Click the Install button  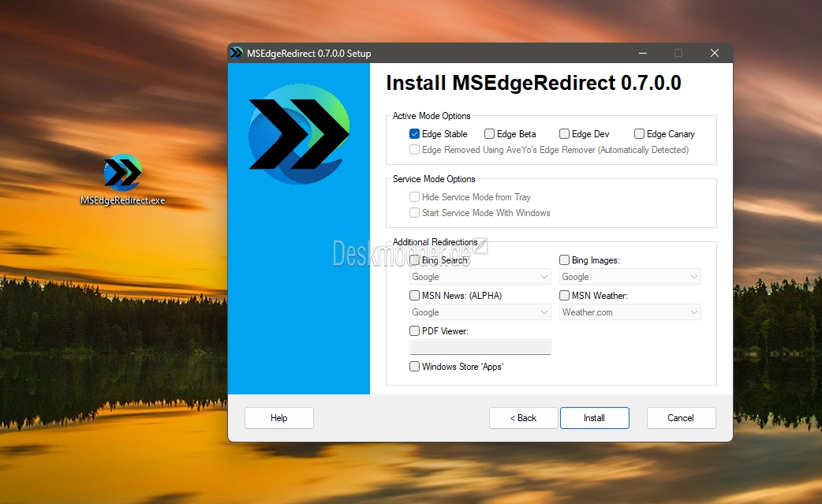coord(595,418)
